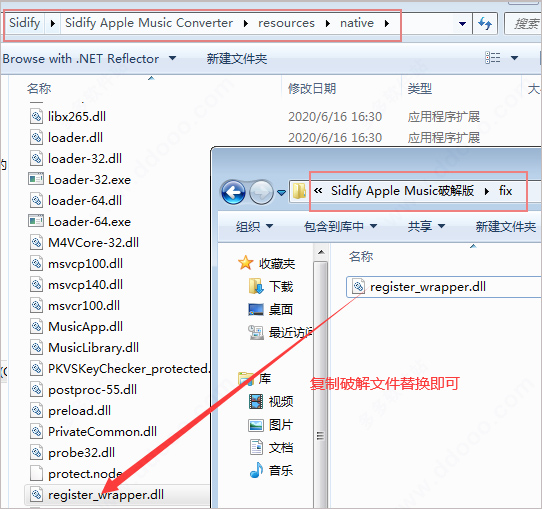Sort by 修改日期 column header
This screenshot has height=509, width=542.
pos(312,88)
